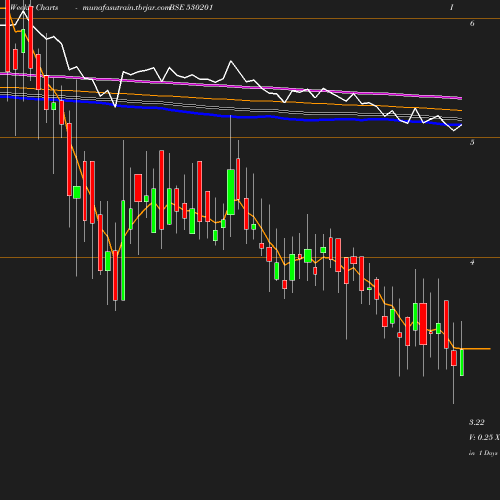Click the '1' label at top right
Viewport: 500px width, 500px height.
[x=452, y=7]
